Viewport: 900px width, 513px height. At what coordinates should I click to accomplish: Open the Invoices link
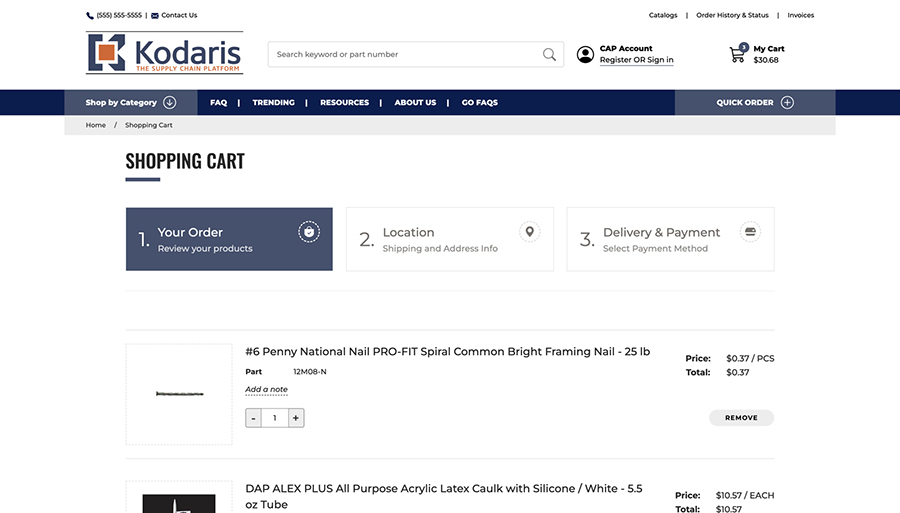[x=801, y=15]
